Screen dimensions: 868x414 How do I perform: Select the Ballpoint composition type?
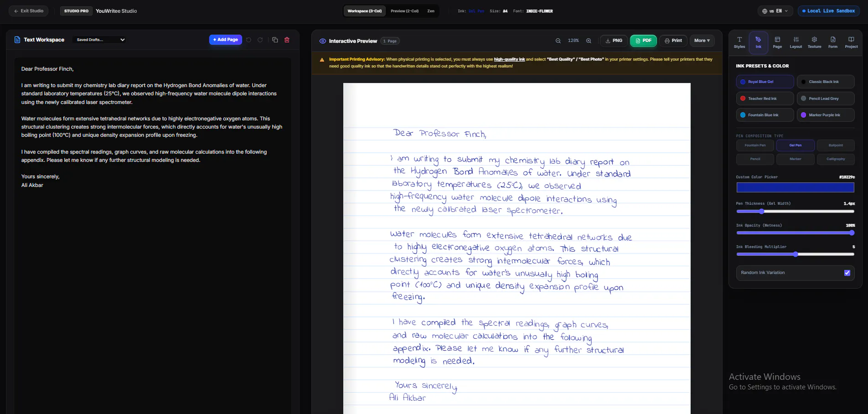836,145
